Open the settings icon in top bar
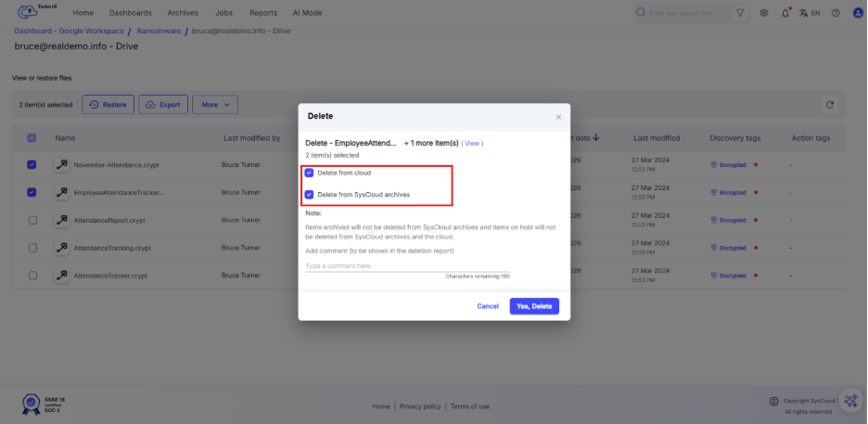 pos(763,13)
